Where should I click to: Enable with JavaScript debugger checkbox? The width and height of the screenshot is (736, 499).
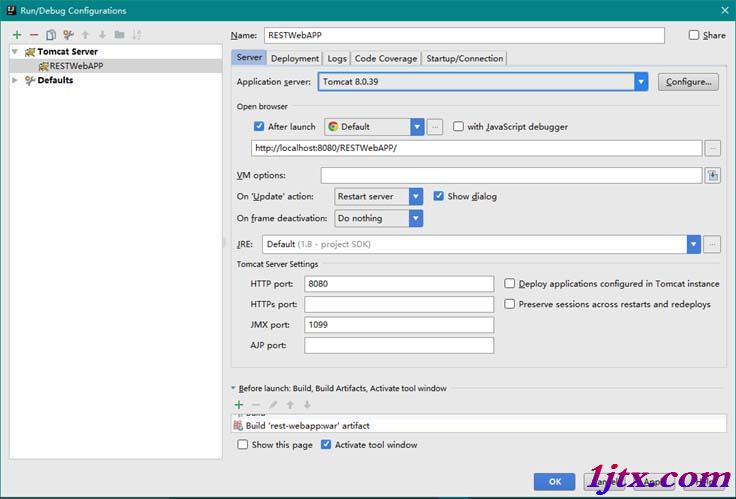click(458, 126)
